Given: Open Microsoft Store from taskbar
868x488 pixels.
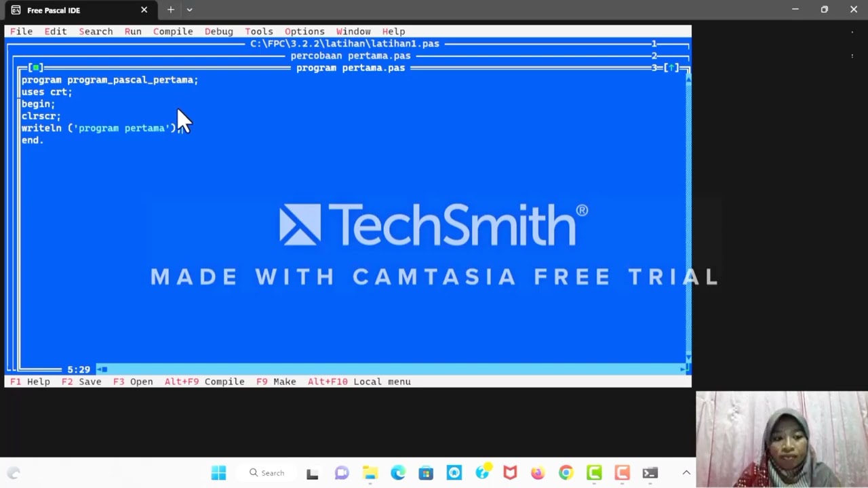Looking at the screenshot, I should [426, 473].
